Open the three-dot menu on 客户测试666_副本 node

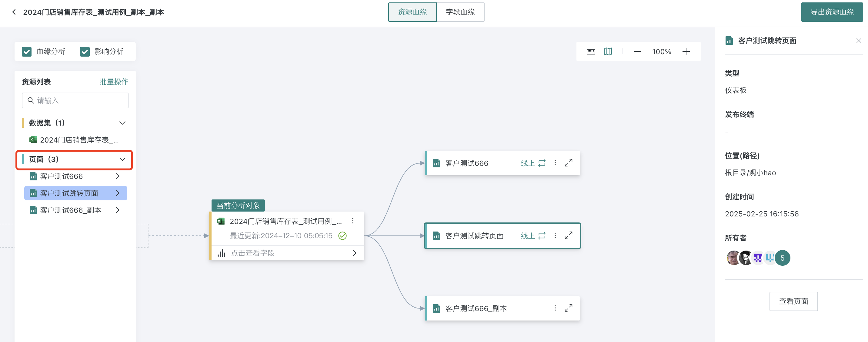[x=555, y=308]
